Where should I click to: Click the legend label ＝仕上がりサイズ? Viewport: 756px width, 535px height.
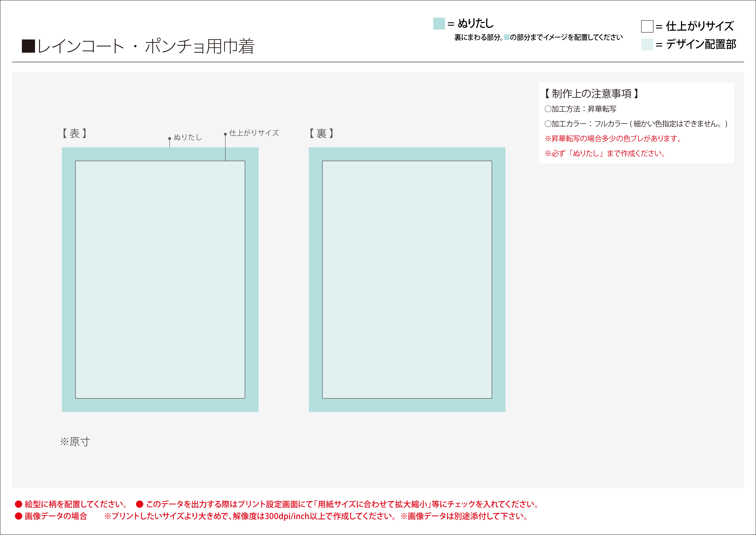coord(695,26)
